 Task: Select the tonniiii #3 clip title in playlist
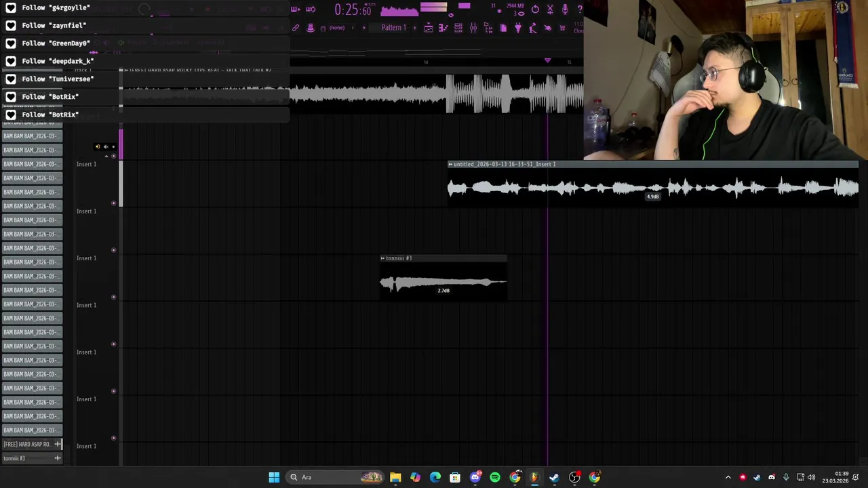click(399, 258)
